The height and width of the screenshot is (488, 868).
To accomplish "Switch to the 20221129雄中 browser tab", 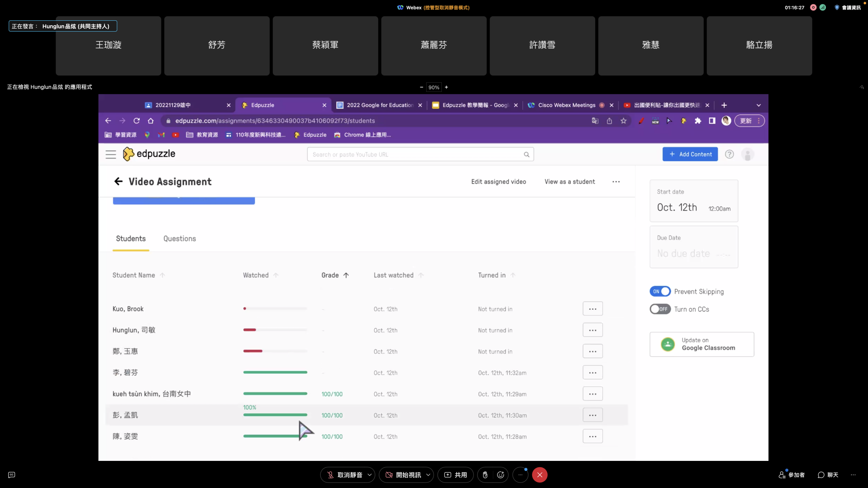I will coord(173,105).
